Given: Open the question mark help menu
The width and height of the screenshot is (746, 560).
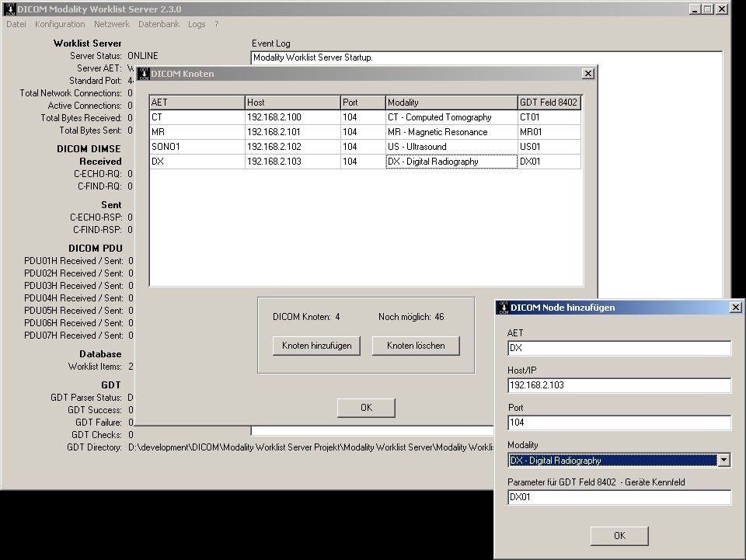Looking at the screenshot, I should pos(217,24).
